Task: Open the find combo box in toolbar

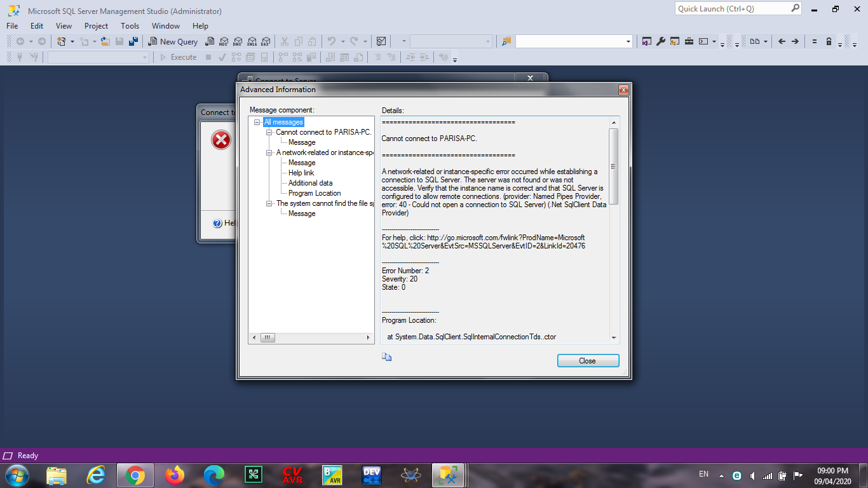Action: [574, 41]
